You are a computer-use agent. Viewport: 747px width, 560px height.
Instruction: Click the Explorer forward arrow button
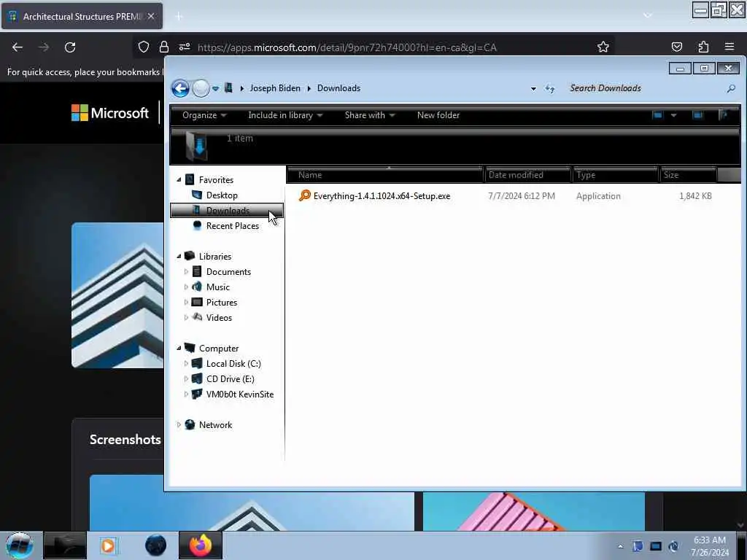click(x=201, y=88)
